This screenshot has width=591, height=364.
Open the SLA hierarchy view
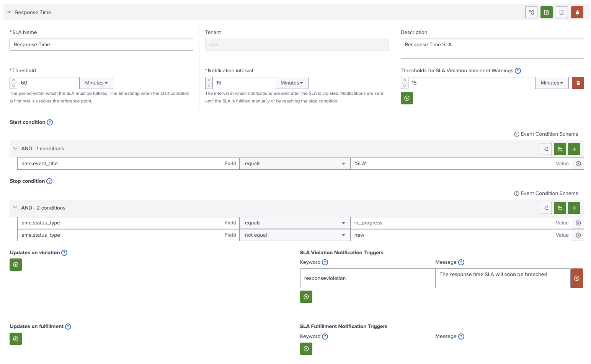(531, 12)
